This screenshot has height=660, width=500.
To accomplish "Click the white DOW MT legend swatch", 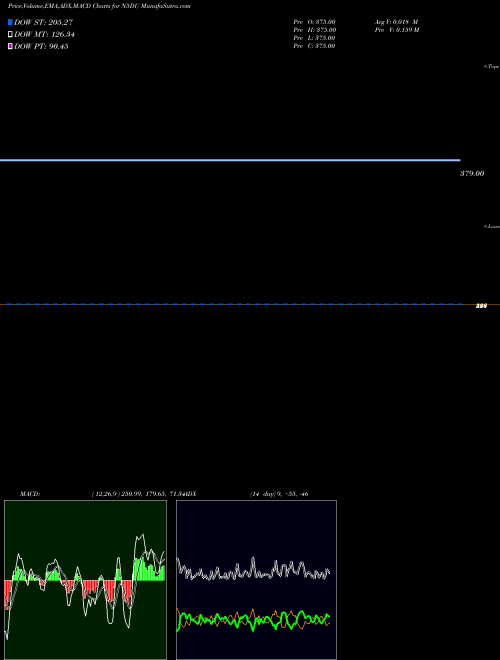I will click(x=10, y=35).
